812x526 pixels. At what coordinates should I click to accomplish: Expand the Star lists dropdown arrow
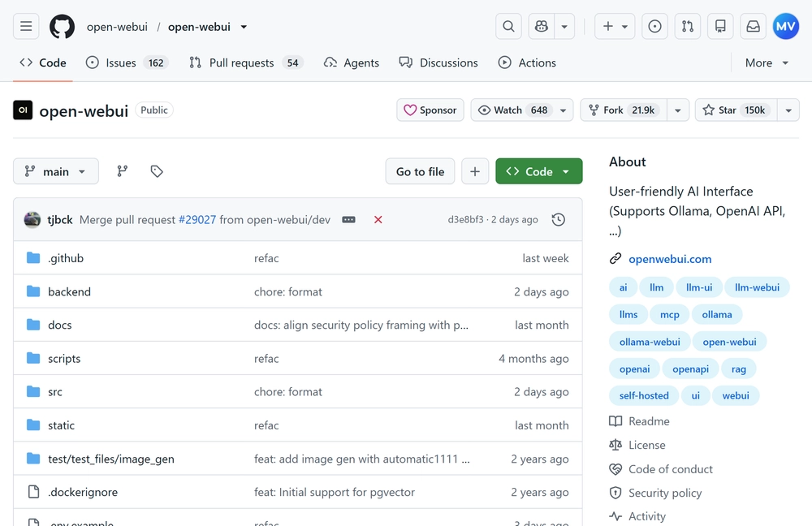tap(788, 110)
